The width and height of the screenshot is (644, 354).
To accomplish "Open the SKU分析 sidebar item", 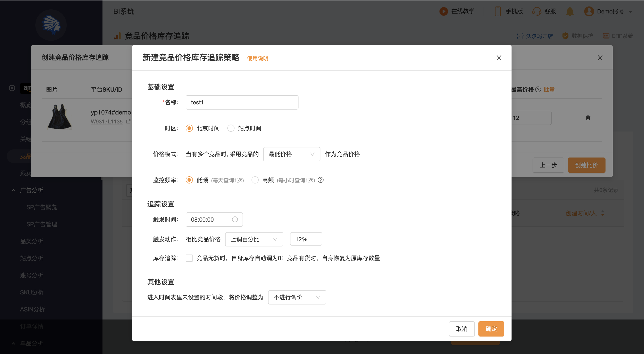I will point(32,292).
